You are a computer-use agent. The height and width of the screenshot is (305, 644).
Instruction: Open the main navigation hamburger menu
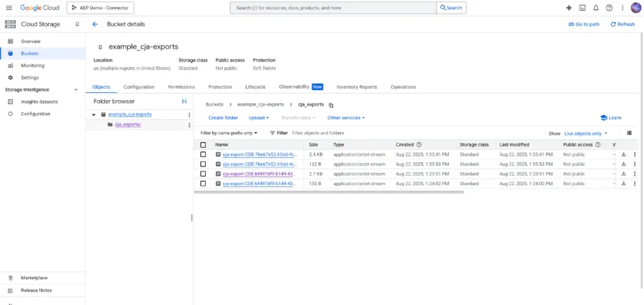click(9, 8)
